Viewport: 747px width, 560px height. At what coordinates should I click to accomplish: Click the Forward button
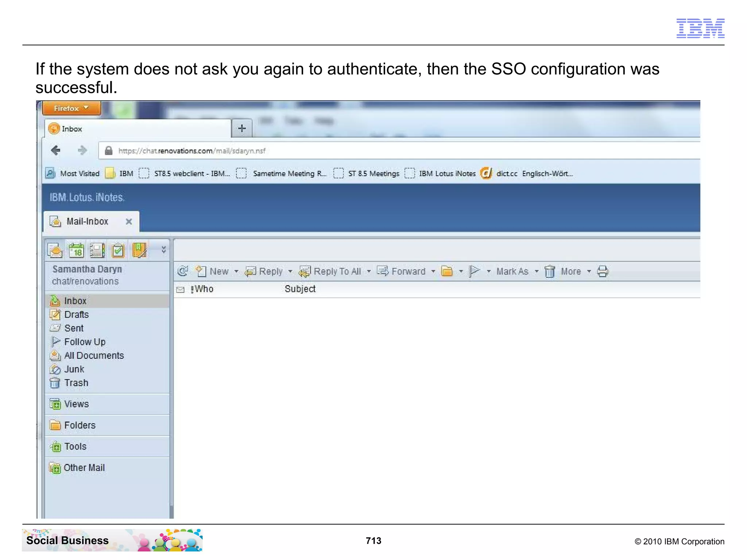pos(401,271)
